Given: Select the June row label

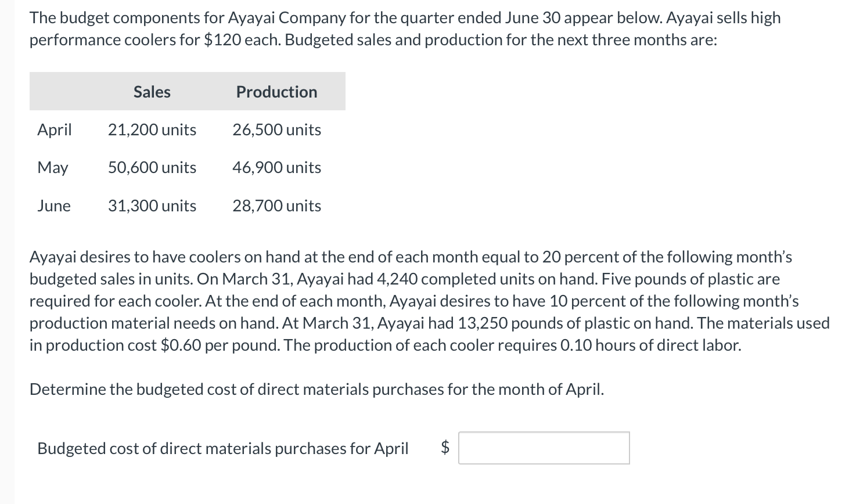Looking at the screenshot, I should point(53,205).
